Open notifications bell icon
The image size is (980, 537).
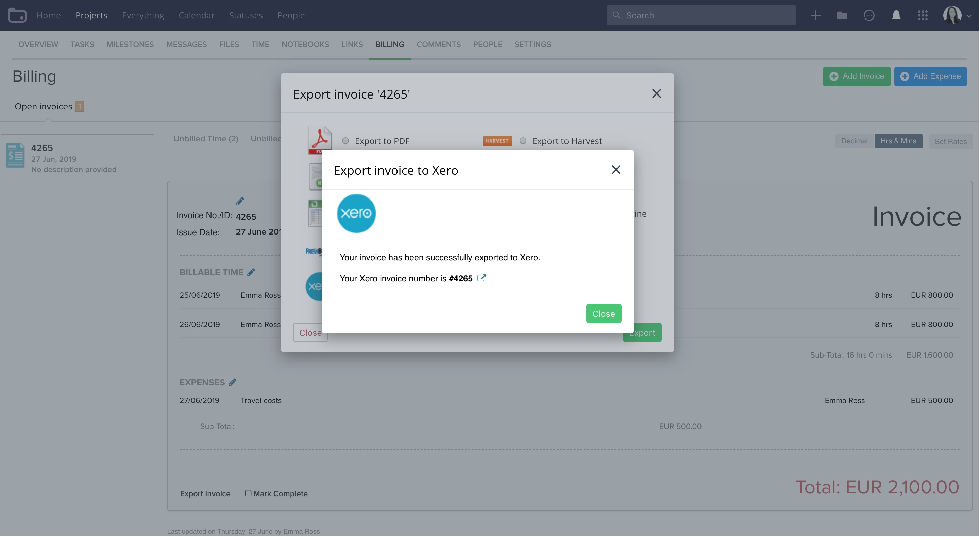point(896,15)
